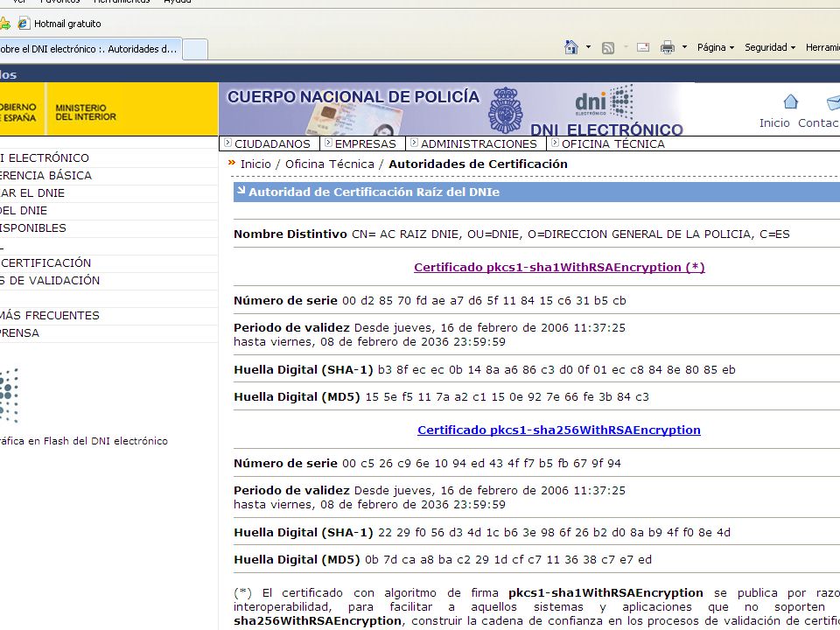840x630 pixels.
Task: Click the Internet Explorer icon beside Hotmail gratuito
Action: [24, 24]
